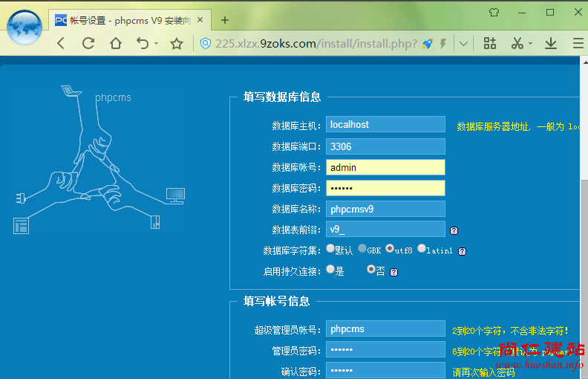Go to the browser home page

pos(115,43)
